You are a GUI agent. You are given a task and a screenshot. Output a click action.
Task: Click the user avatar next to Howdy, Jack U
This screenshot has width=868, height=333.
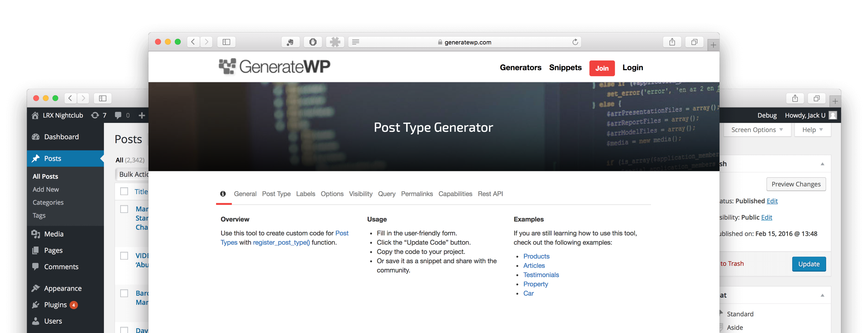pyautogui.click(x=833, y=115)
